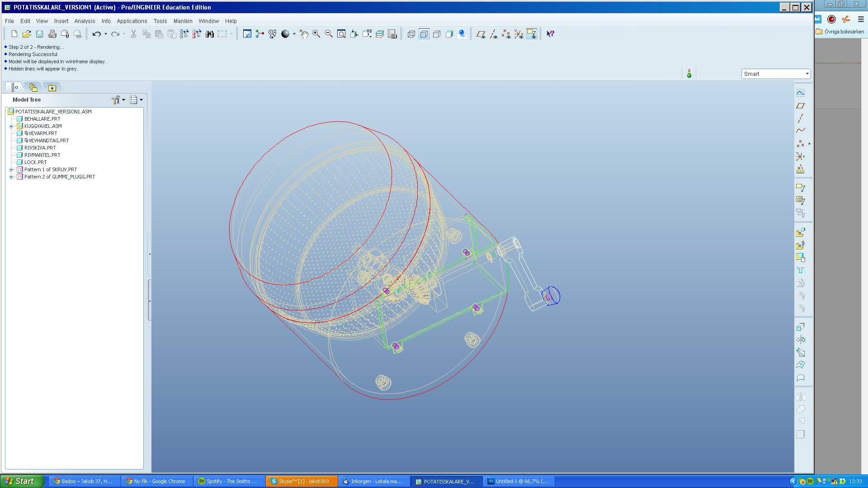
Task: Save the model with diskette icon
Action: click(x=39, y=34)
